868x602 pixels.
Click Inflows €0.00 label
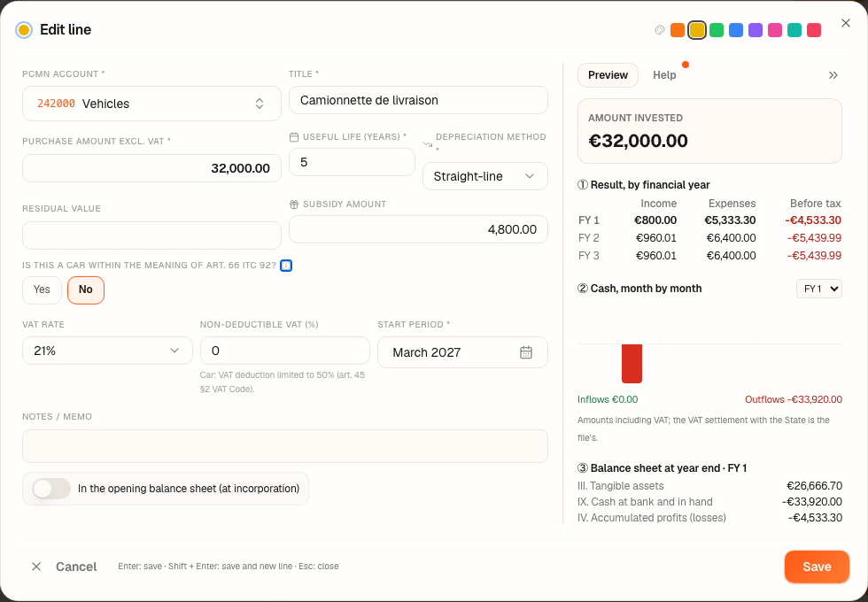coord(608,399)
